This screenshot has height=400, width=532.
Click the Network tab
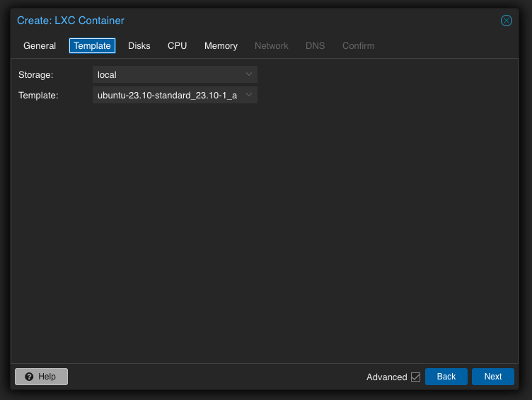click(272, 46)
